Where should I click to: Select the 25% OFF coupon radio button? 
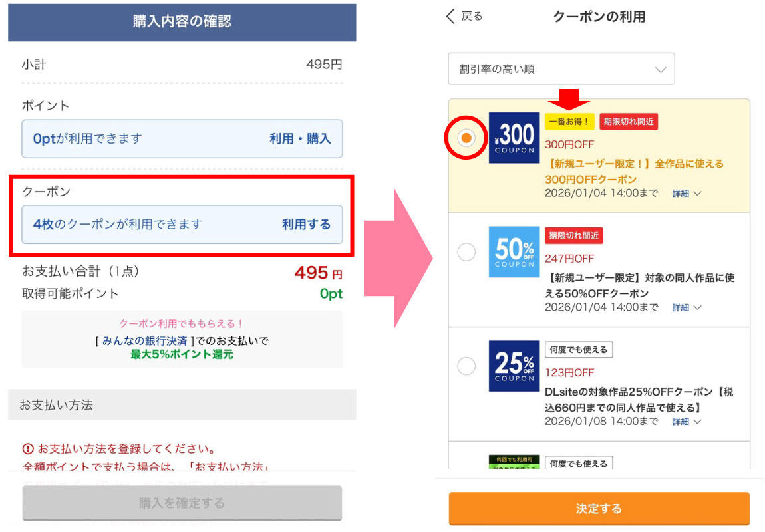(466, 366)
